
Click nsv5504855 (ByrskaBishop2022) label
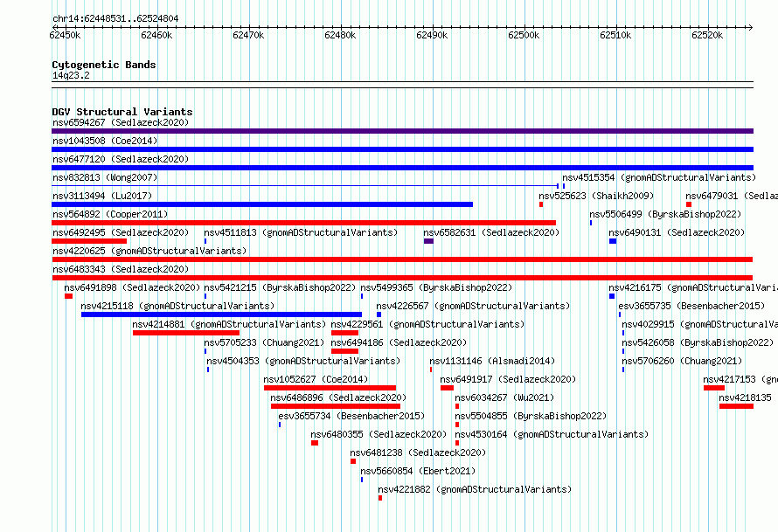(x=531, y=416)
